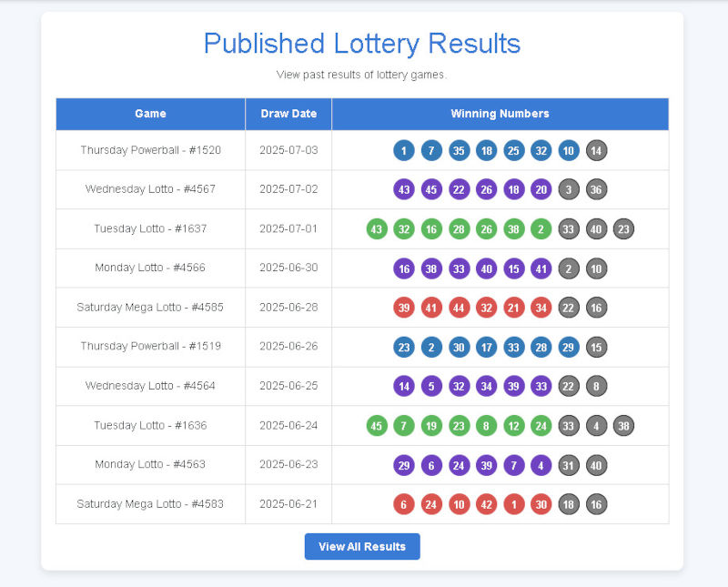Click the Winning Numbers column header

point(500,114)
